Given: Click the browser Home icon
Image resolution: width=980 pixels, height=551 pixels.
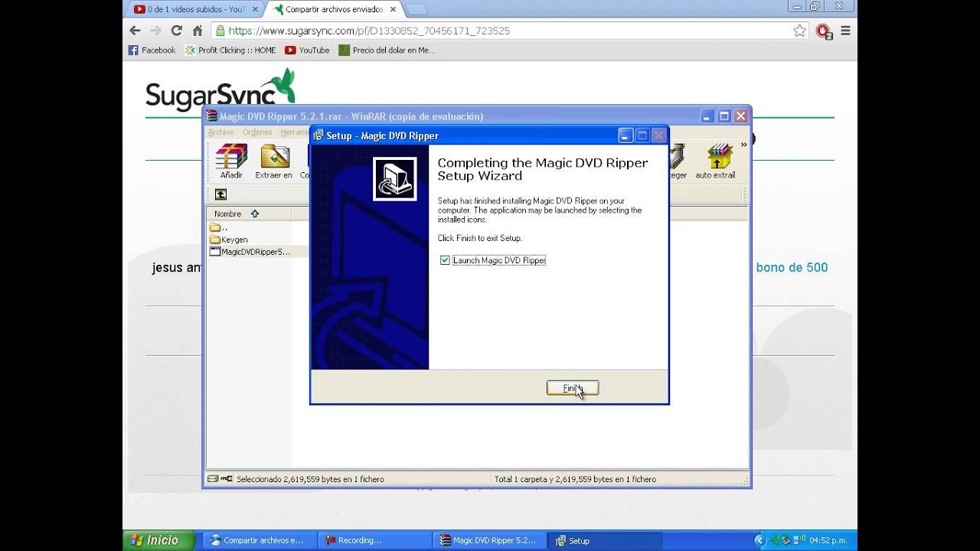Looking at the screenshot, I should [198, 31].
